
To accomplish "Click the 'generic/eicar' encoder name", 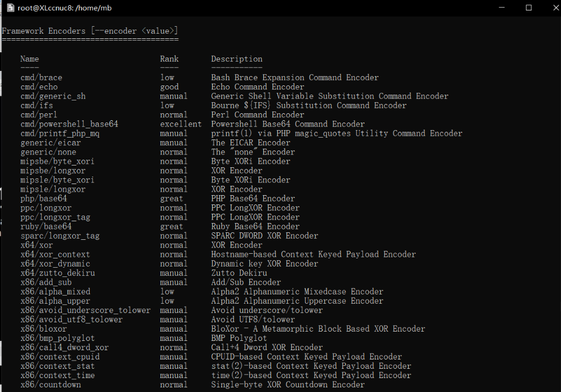I will coord(51,143).
